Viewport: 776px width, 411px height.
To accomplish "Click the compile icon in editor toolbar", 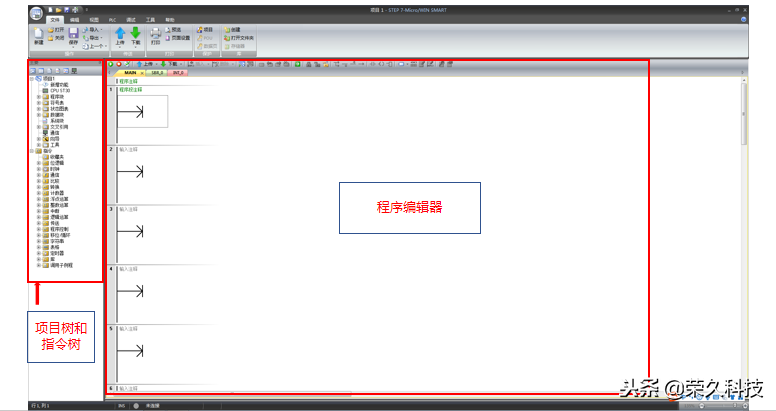I will click(127, 64).
